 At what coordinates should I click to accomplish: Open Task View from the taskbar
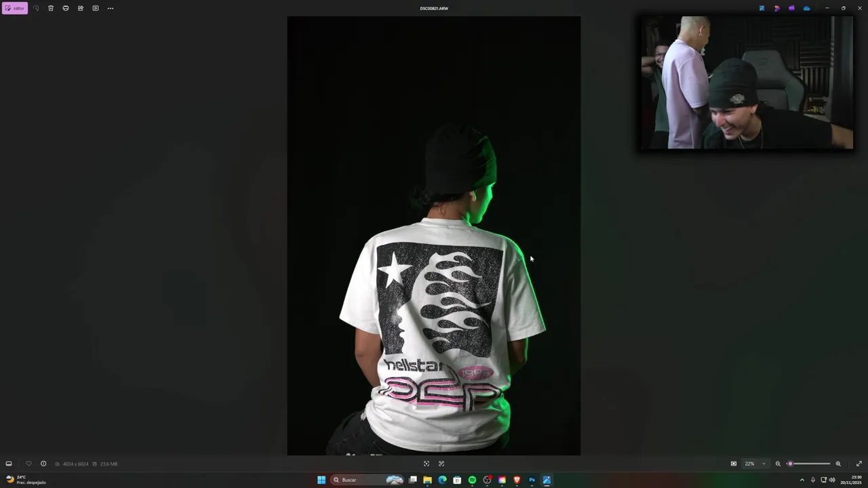coord(412,480)
